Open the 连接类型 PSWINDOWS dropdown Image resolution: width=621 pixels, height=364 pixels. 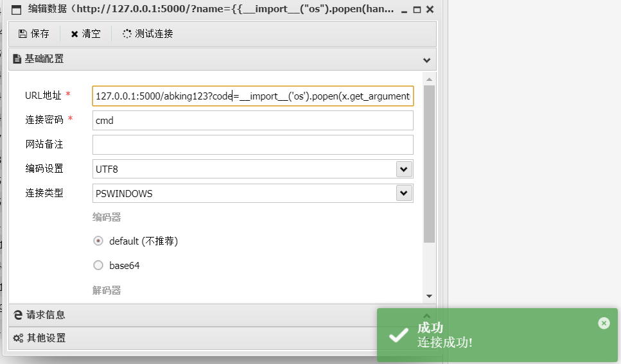404,193
